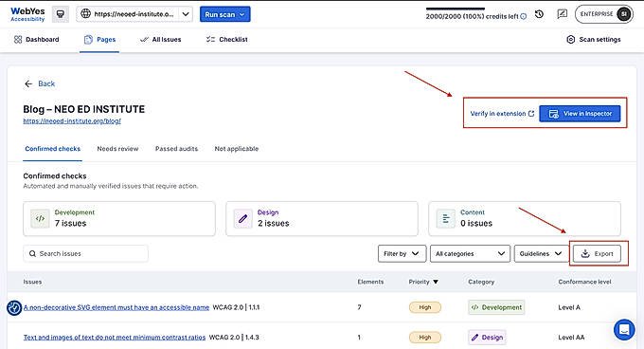Screen dimensions: 644x349
Task: Click the Category column header
Action: pyautogui.click(x=481, y=282)
